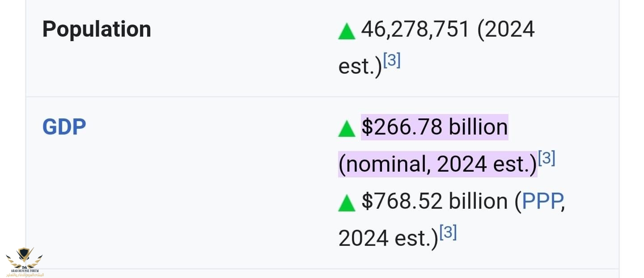This screenshot has width=644, height=278.
Task: Click the green arrow beside PPP GDP
Action: pos(347,203)
